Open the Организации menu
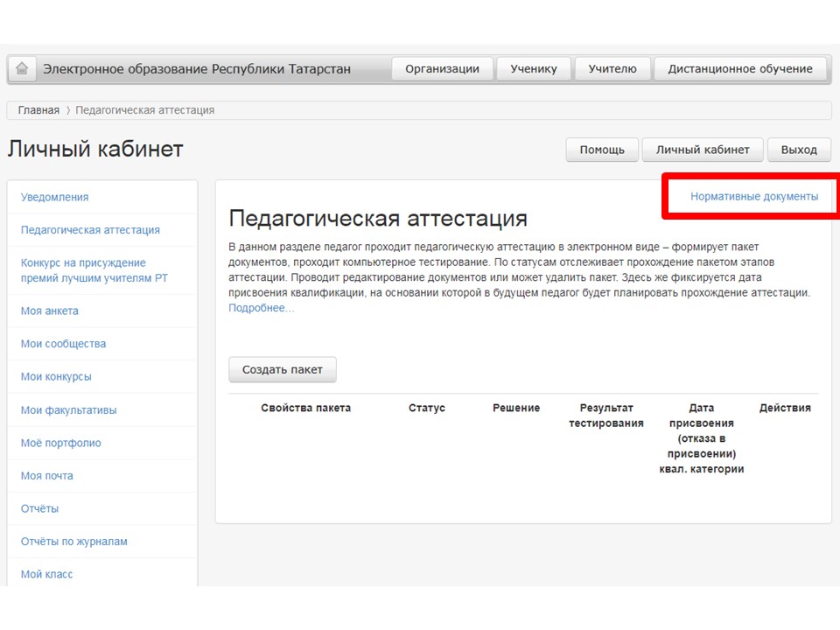840x630 pixels. pyautogui.click(x=442, y=69)
